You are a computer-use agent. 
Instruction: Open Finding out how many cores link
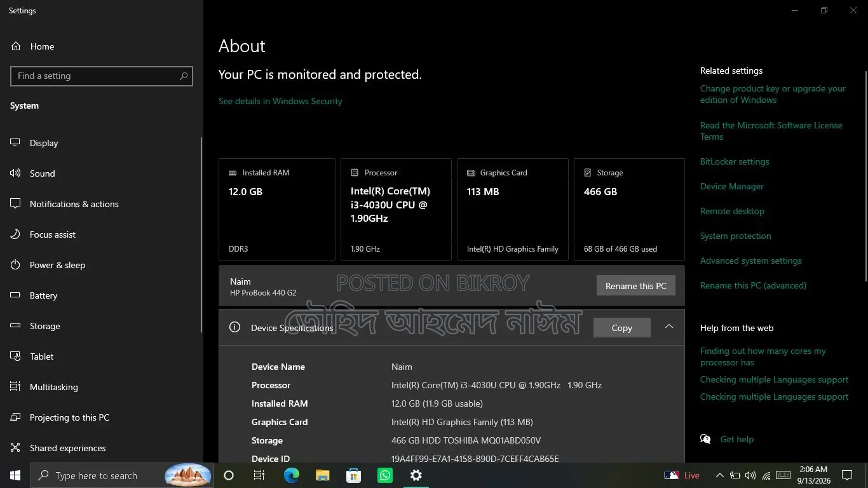(763, 356)
